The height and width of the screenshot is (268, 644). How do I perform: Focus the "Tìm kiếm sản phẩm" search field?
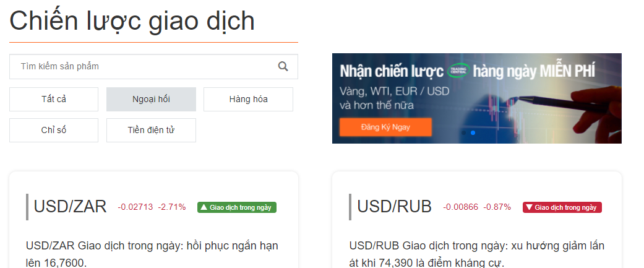coord(153,67)
